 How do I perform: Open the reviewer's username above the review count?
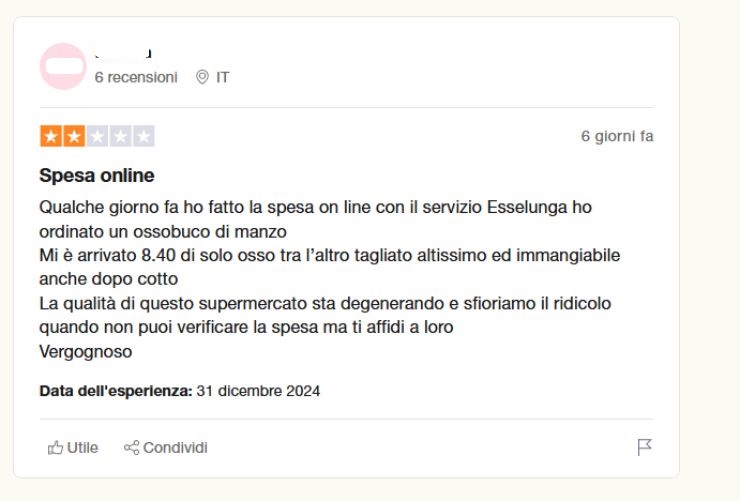tap(122, 53)
